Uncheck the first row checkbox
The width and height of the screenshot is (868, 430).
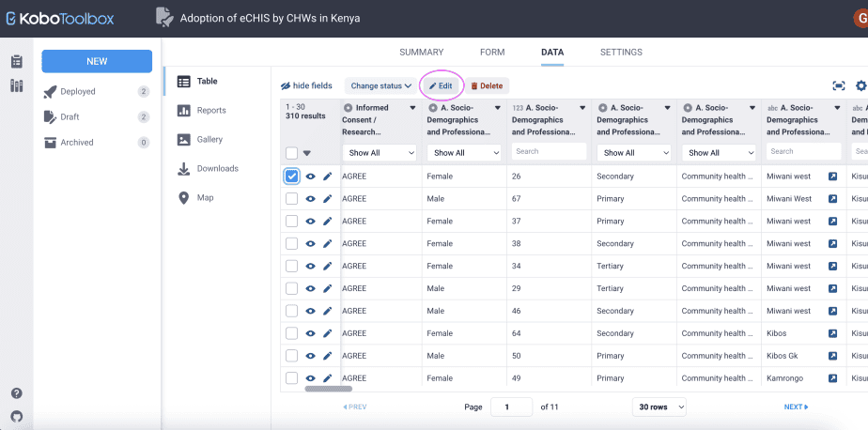[291, 177]
